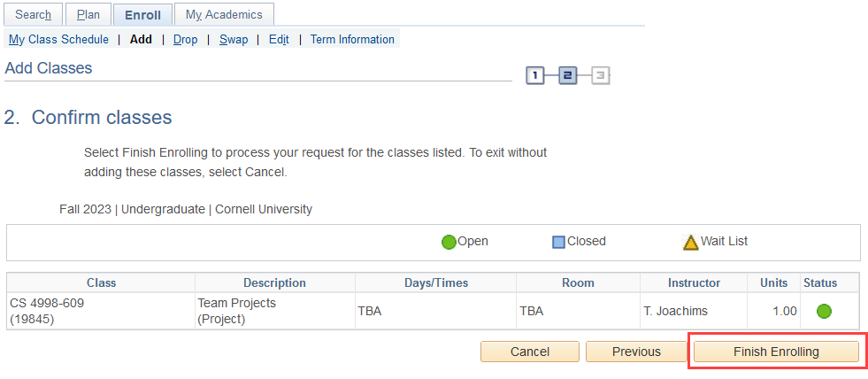Viewport: 868px width, 379px height.
Task: Click the green Open legend icon
Action: (449, 242)
